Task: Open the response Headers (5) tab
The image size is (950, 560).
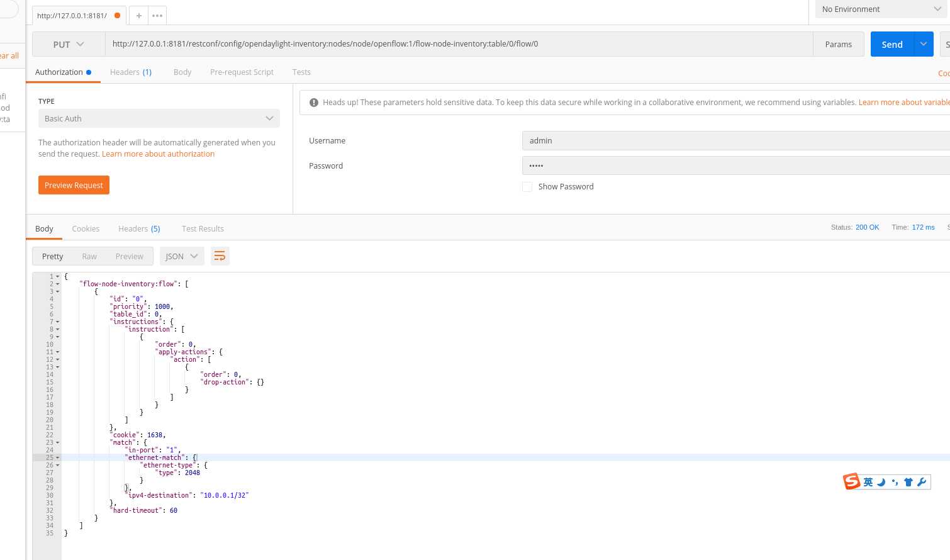Action: point(139,229)
